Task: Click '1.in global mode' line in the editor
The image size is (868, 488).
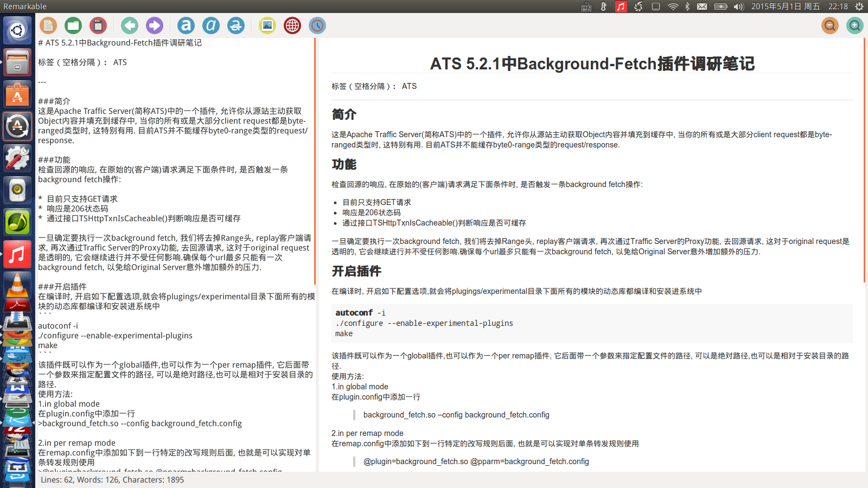Action: 69,404
